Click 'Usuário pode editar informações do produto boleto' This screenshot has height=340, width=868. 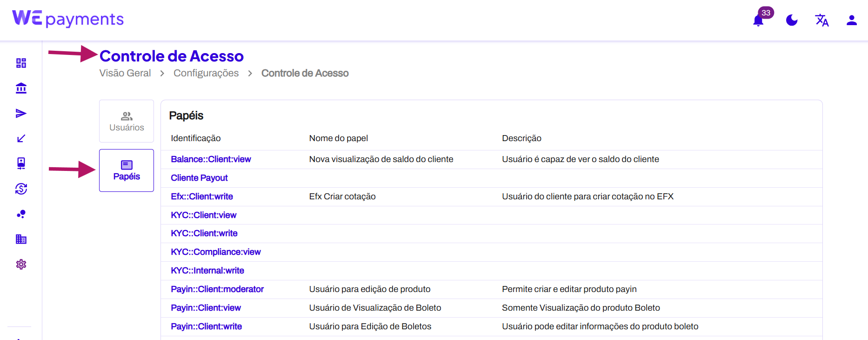[x=600, y=326]
